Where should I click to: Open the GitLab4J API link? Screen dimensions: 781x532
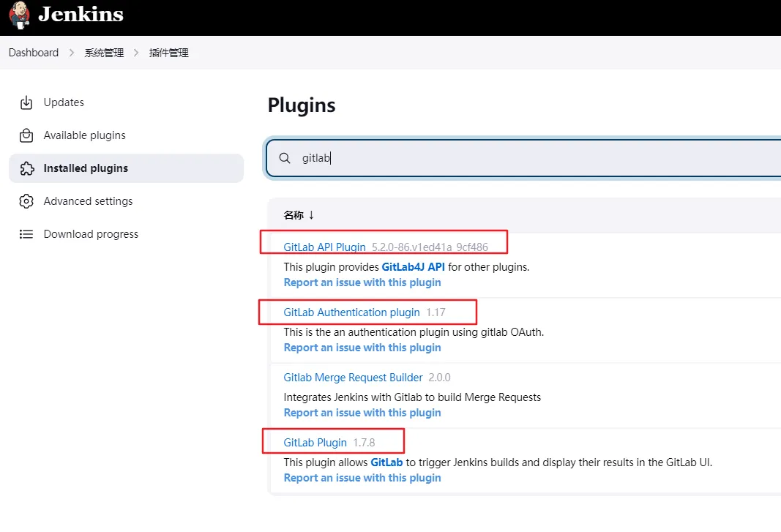tap(413, 267)
